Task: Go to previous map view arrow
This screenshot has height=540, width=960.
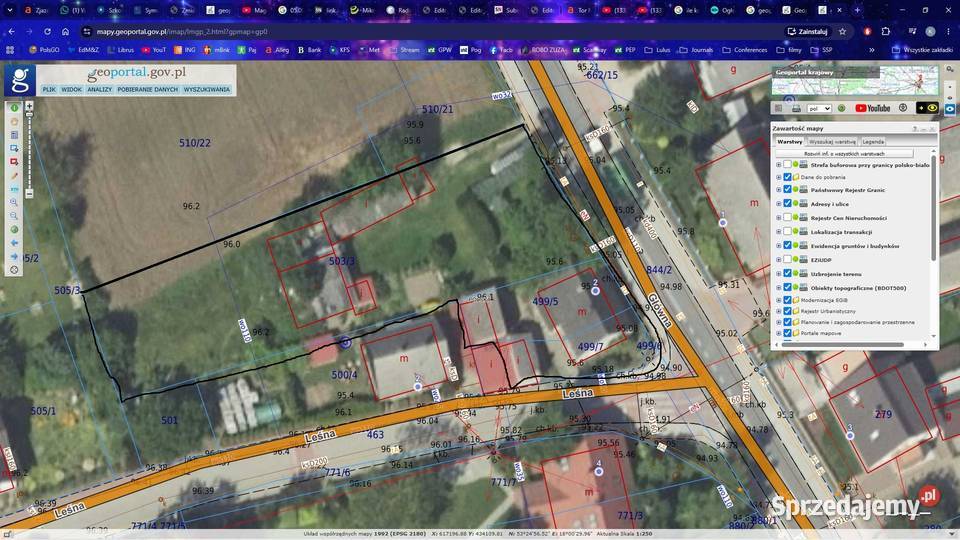Action: pos(14,243)
